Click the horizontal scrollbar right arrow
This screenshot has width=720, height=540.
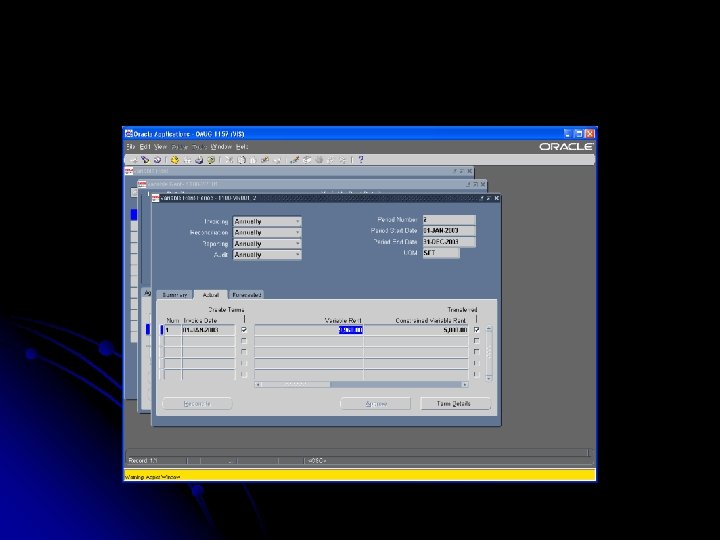click(465, 384)
